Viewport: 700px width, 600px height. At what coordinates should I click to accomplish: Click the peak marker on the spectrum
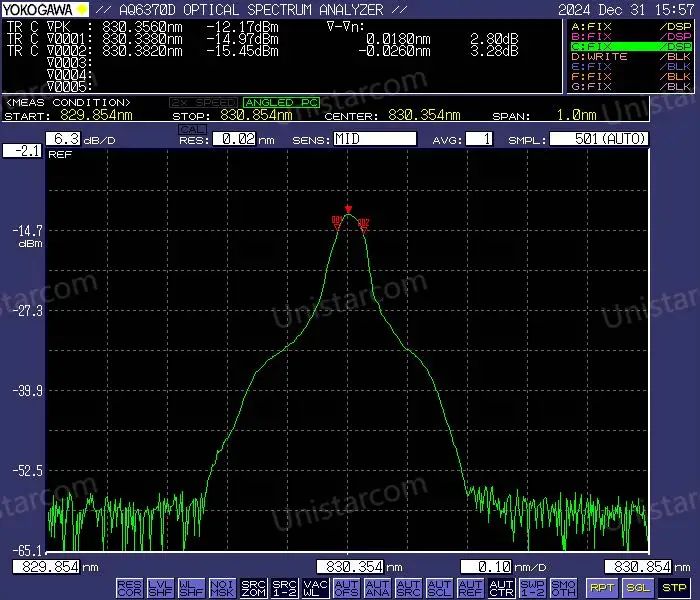348,209
